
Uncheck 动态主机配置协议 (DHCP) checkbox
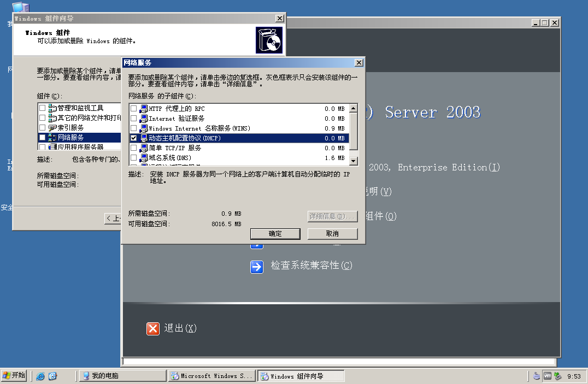133,138
